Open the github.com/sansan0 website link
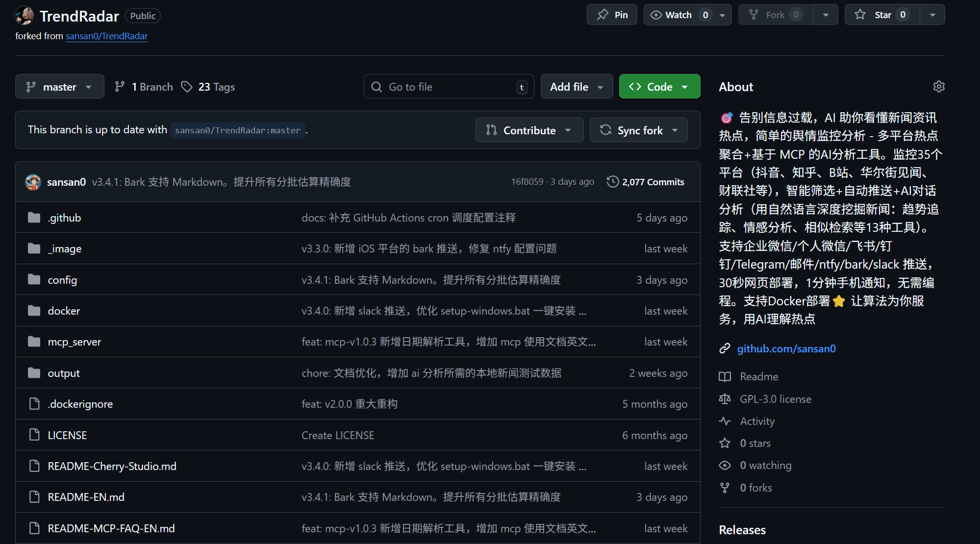The width and height of the screenshot is (980, 544). click(x=786, y=348)
